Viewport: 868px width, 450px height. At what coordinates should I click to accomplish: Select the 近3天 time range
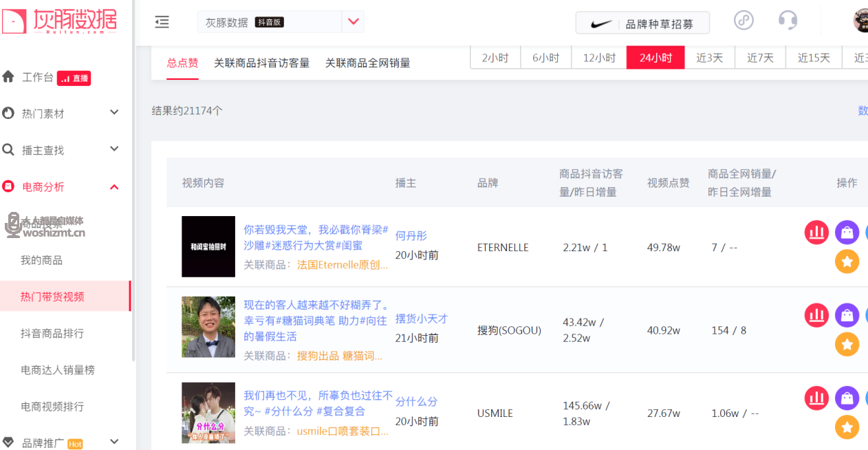point(710,58)
